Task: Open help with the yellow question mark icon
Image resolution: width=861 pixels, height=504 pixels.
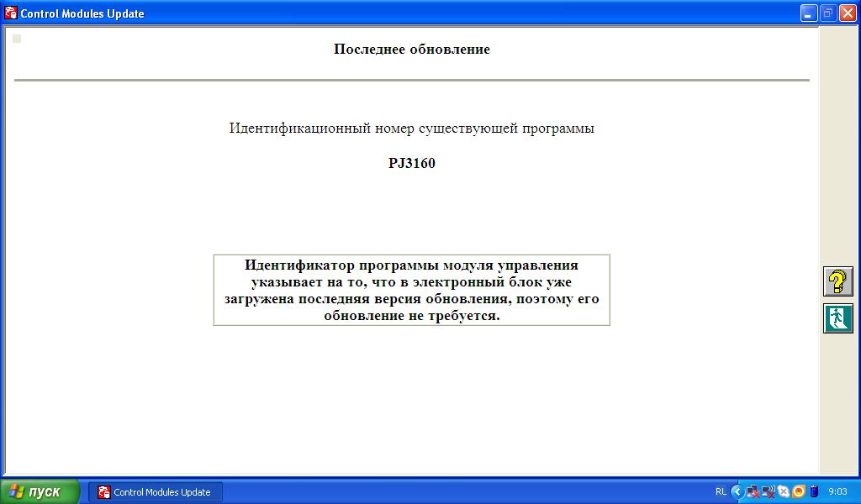Action: 837,281
